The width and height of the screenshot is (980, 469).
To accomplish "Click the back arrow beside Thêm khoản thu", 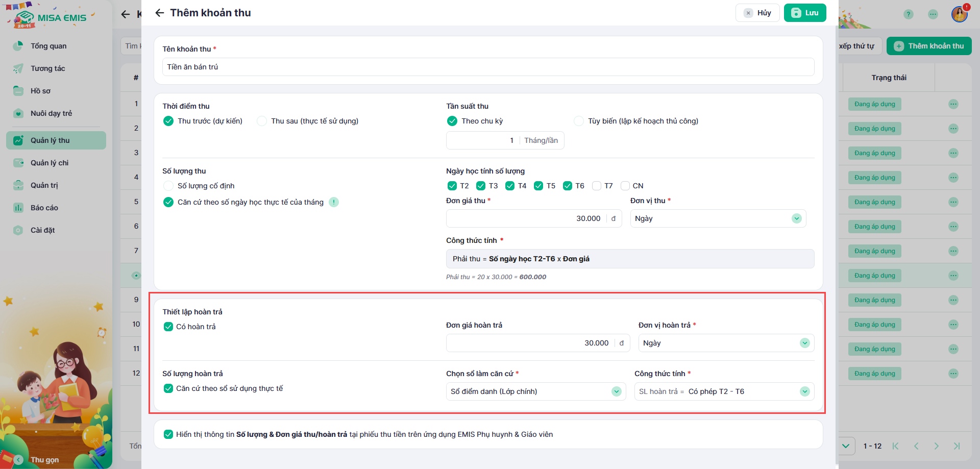I will 160,13.
